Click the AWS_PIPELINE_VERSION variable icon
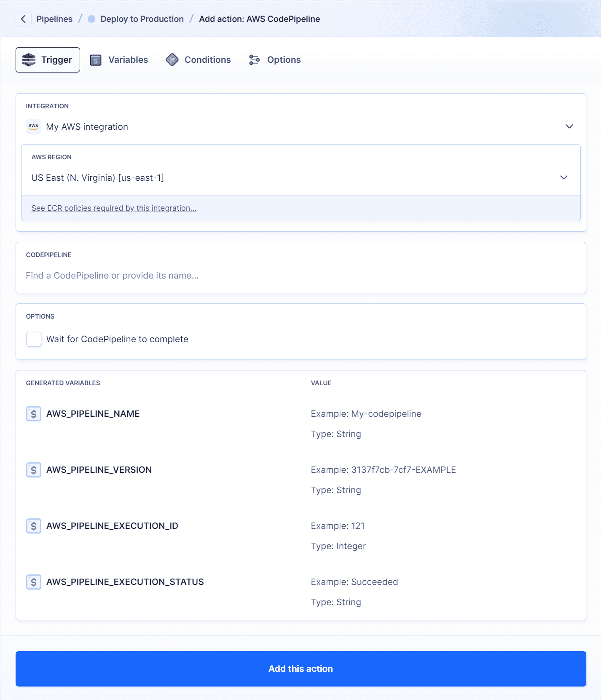Image resolution: width=601 pixels, height=700 pixels. 34,470
